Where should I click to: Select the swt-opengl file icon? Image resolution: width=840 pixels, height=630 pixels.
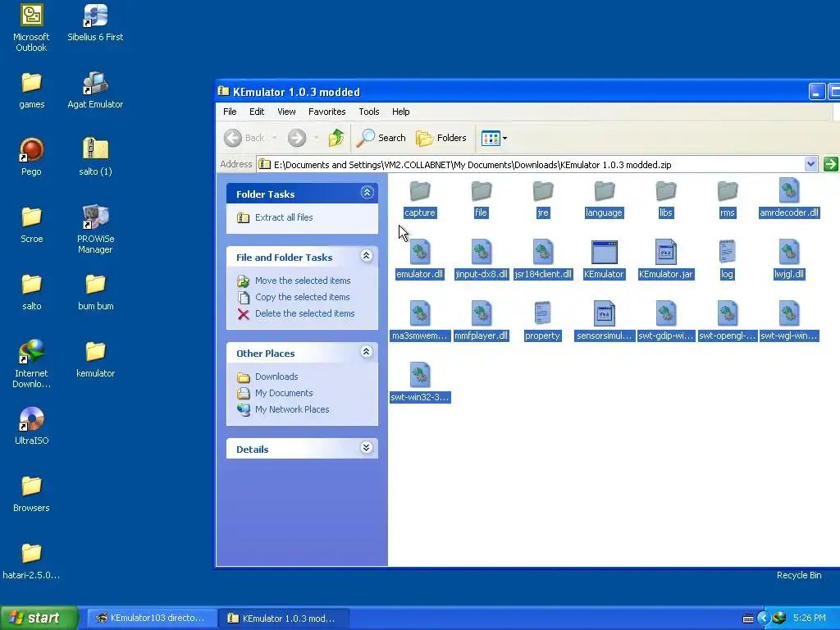(728, 313)
